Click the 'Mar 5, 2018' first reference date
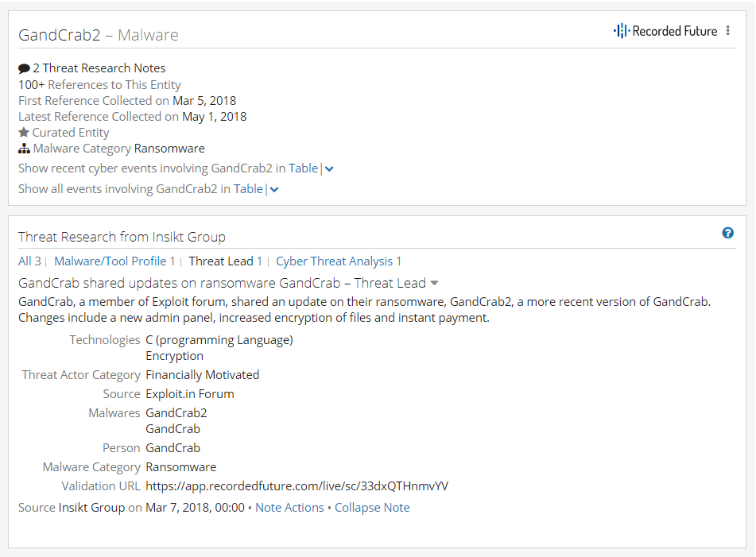The height and width of the screenshot is (557, 756). point(204,101)
